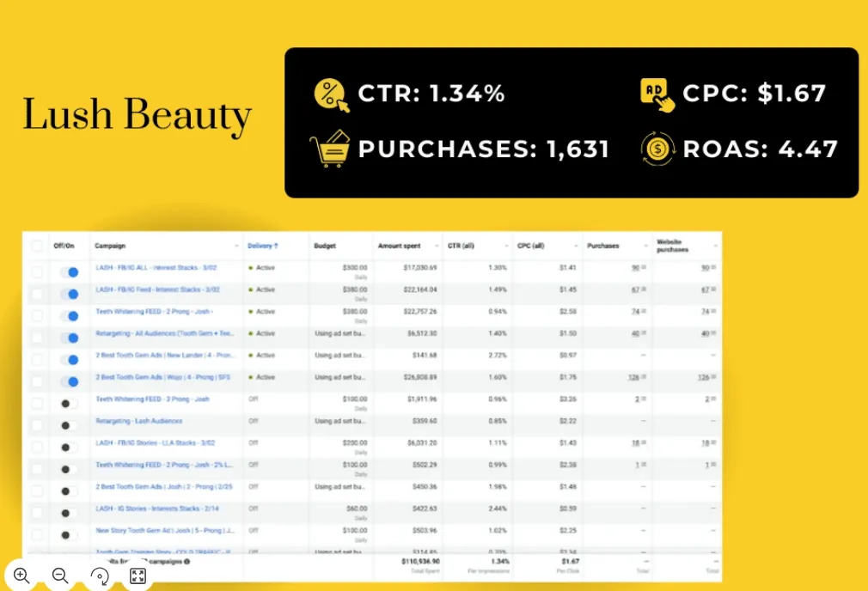This screenshot has width=868, height=591.
Task: Click the $1.67 per click summary value
Action: click(571, 561)
